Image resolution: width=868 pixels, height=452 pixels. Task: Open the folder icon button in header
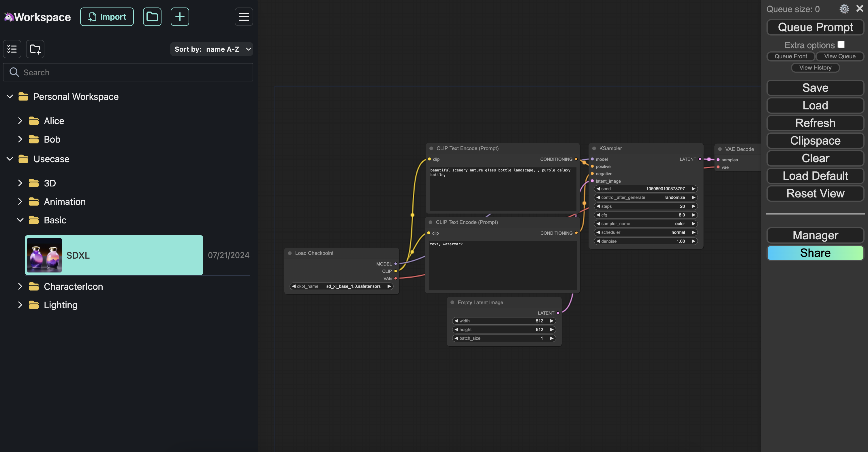point(152,16)
